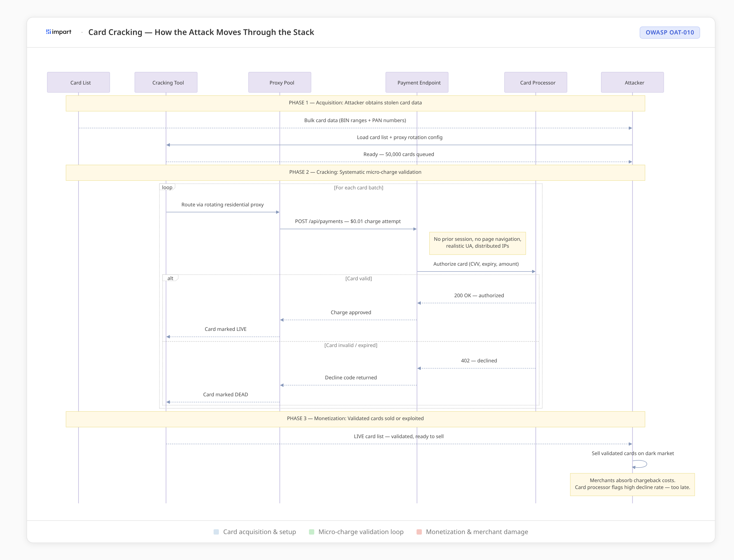Click the Payment Endpoint participant box
Image resolution: width=734 pixels, height=560 pixels.
(417, 82)
